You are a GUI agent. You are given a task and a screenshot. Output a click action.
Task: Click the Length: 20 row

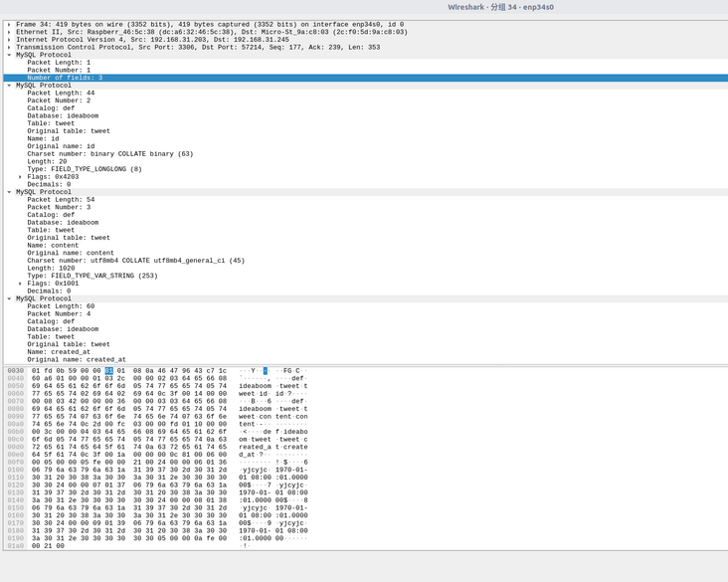click(x=49, y=162)
